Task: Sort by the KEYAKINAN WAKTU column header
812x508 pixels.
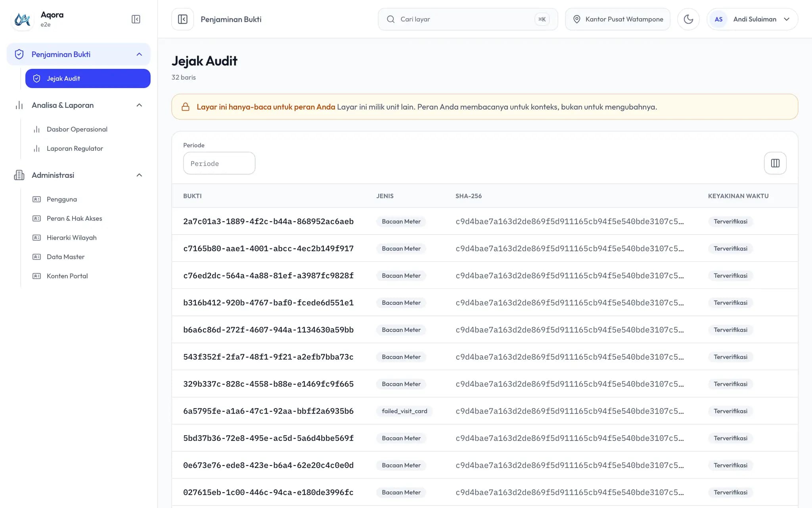Action: pyautogui.click(x=738, y=196)
